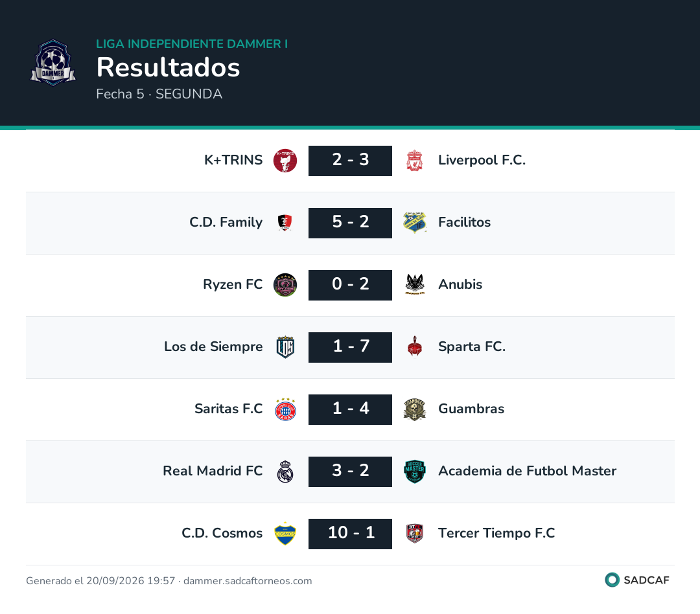This screenshot has height=614, width=700.
Task: Open the Anubis jackal emblem
Action: point(415,285)
